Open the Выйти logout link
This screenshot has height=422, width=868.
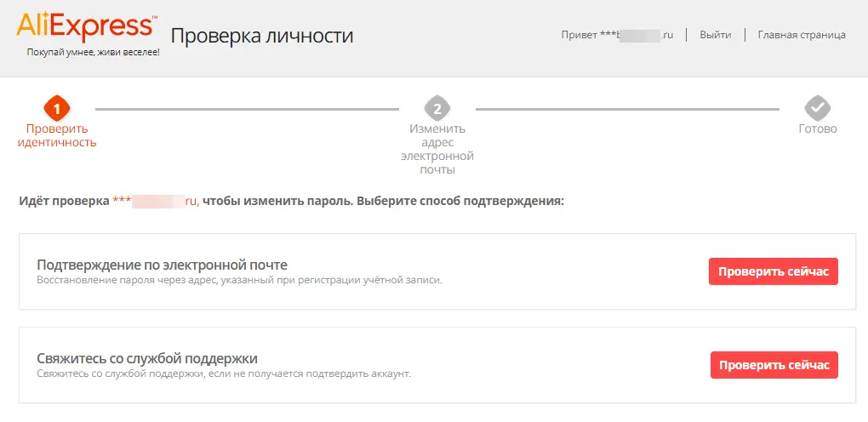pyautogui.click(x=715, y=35)
